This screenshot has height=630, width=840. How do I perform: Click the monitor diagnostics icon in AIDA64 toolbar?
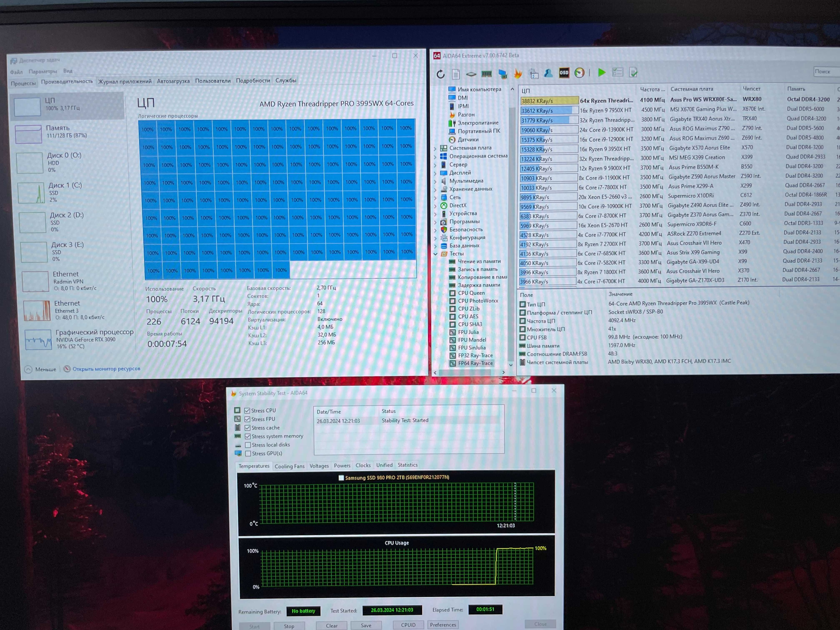(x=502, y=74)
